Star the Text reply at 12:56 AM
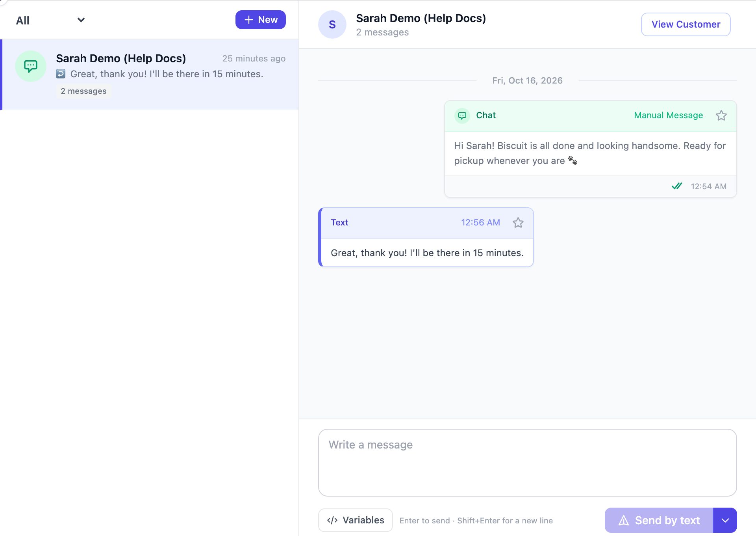 [518, 223]
